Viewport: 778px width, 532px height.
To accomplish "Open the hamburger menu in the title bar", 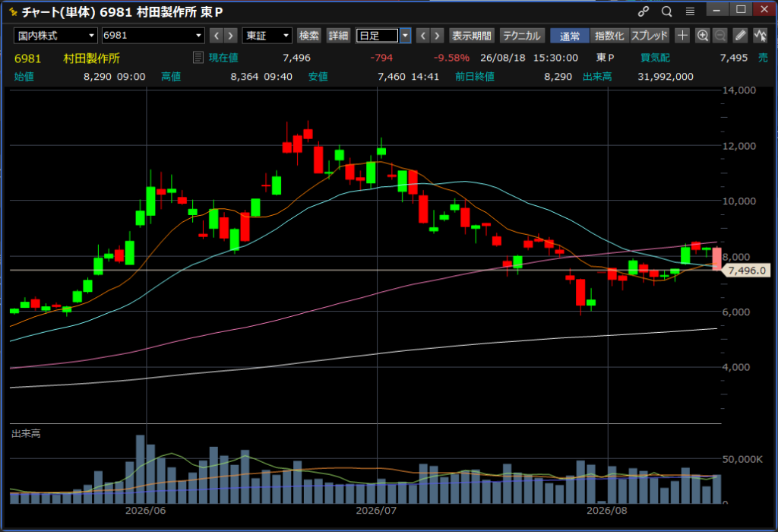I will [x=690, y=11].
